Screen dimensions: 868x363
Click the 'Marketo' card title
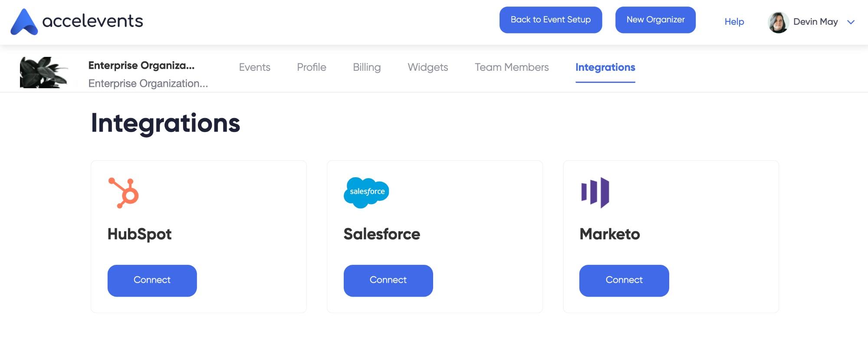tap(610, 234)
